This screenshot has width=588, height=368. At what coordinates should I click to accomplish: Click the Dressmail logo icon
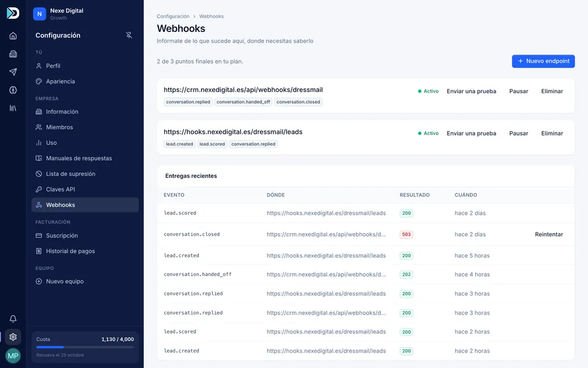(x=13, y=13)
